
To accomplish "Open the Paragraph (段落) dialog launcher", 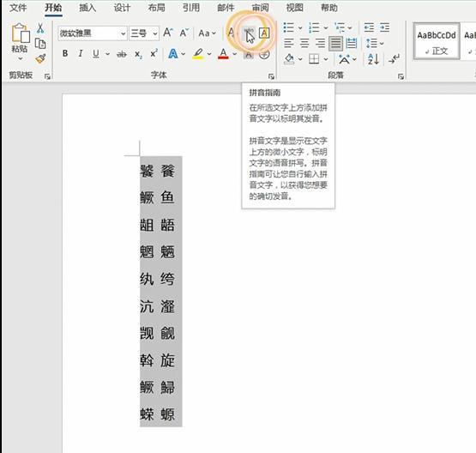I will pyautogui.click(x=401, y=76).
